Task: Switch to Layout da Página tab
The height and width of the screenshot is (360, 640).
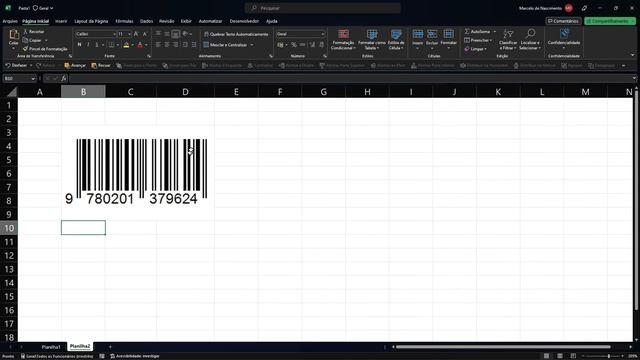Action: (91, 21)
